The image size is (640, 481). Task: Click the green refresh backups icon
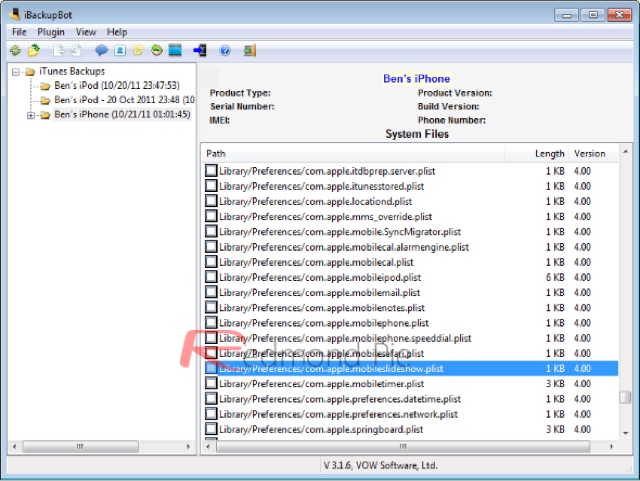(16, 51)
